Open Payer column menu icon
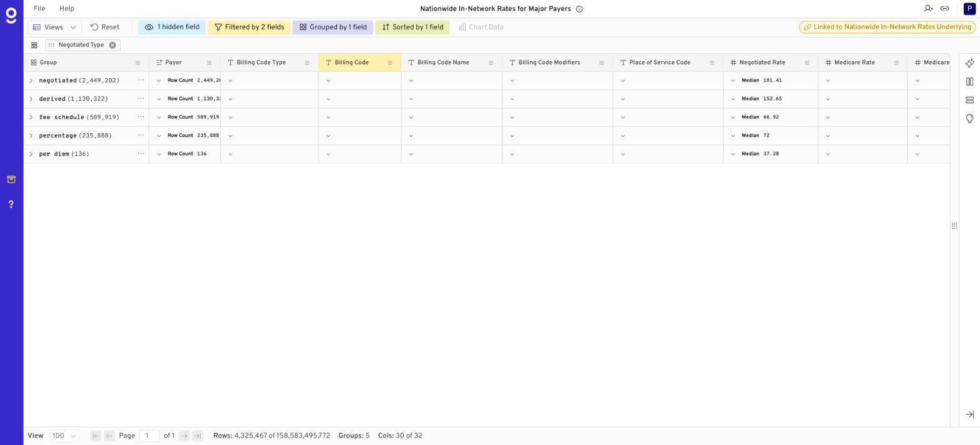The width and height of the screenshot is (980, 445). click(x=209, y=62)
